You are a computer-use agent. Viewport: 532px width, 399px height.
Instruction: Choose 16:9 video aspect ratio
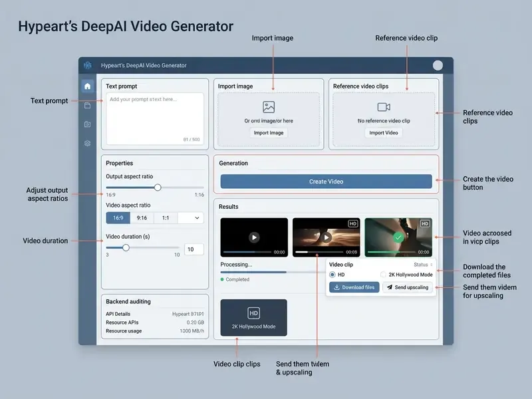pyautogui.click(x=118, y=218)
